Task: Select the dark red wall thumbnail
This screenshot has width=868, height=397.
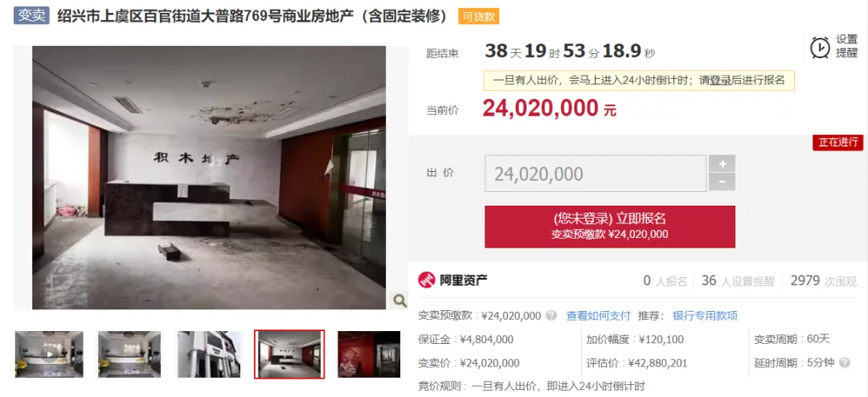Action: click(369, 354)
